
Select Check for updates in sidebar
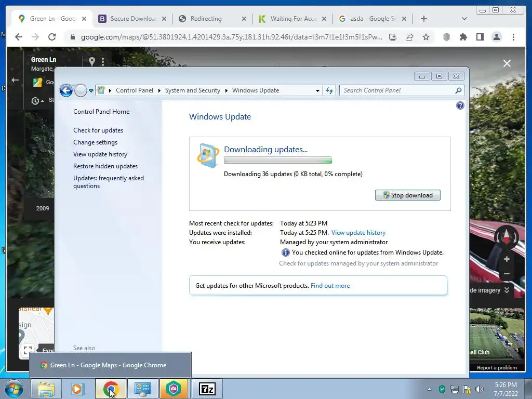click(98, 130)
